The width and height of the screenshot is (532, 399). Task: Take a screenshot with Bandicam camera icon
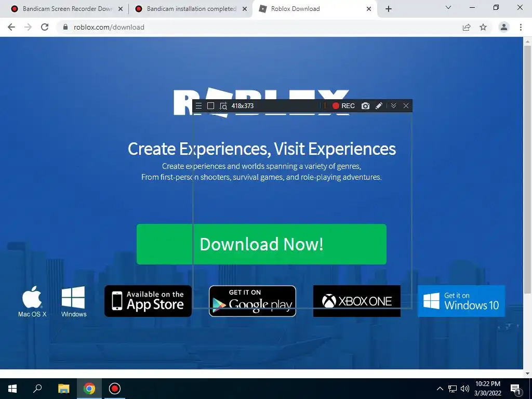click(365, 106)
